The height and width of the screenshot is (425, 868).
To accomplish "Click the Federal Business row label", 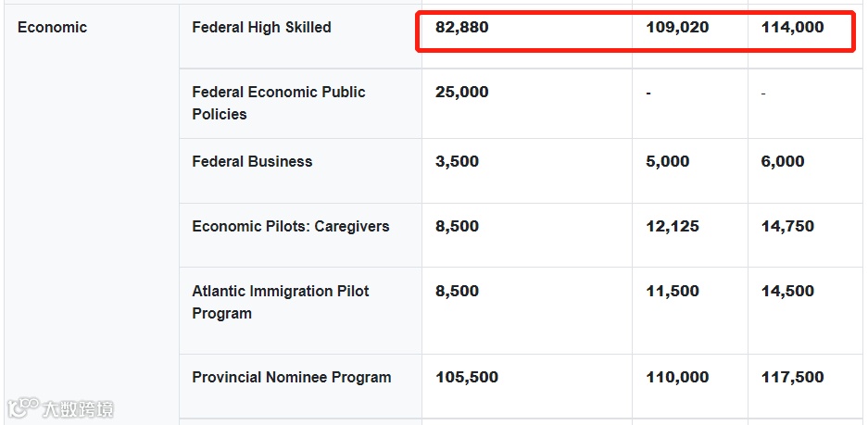I will 252,162.
